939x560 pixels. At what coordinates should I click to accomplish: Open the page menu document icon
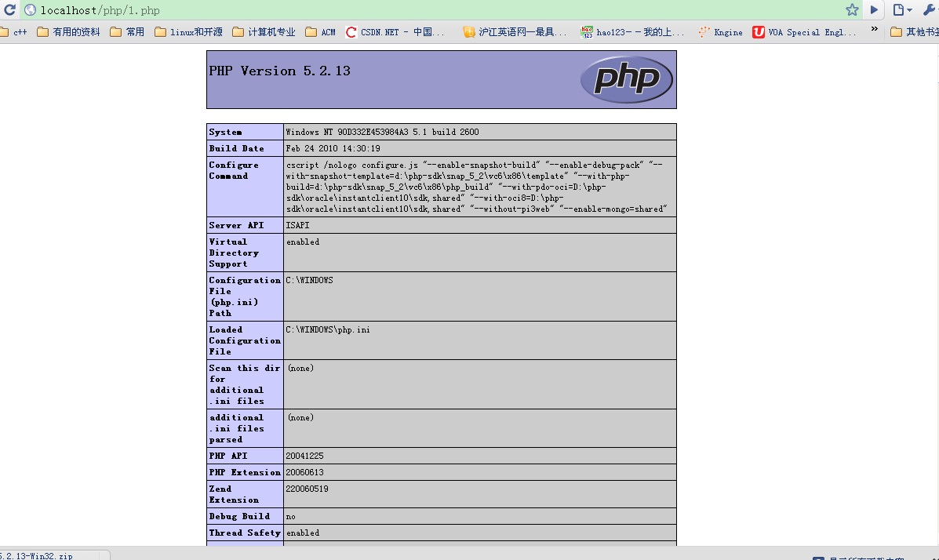pos(902,9)
